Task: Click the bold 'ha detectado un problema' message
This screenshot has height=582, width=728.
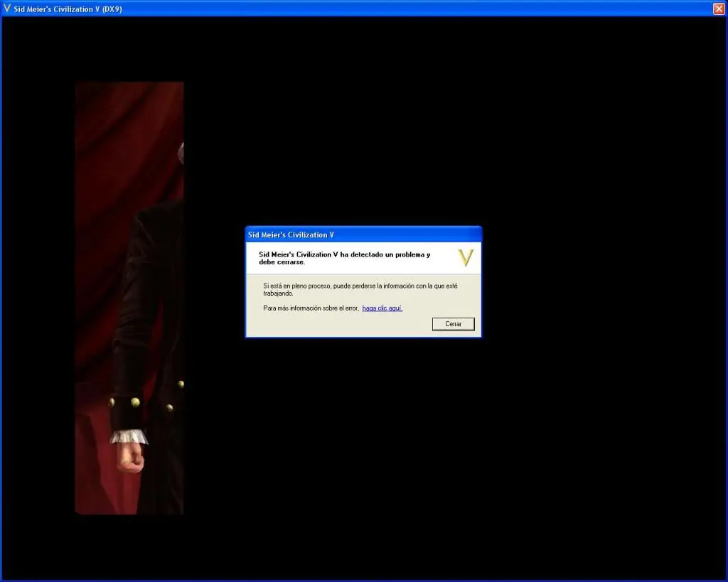Action: coord(345,258)
